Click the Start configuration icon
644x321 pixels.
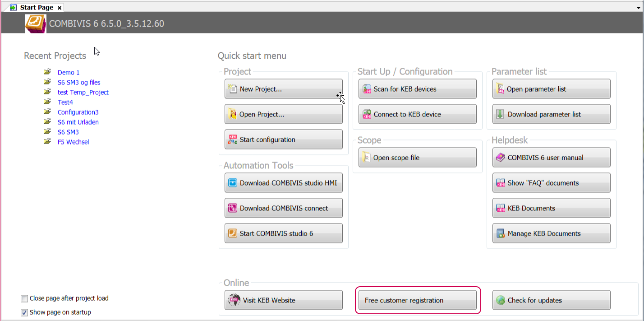[x=233, y=140]
